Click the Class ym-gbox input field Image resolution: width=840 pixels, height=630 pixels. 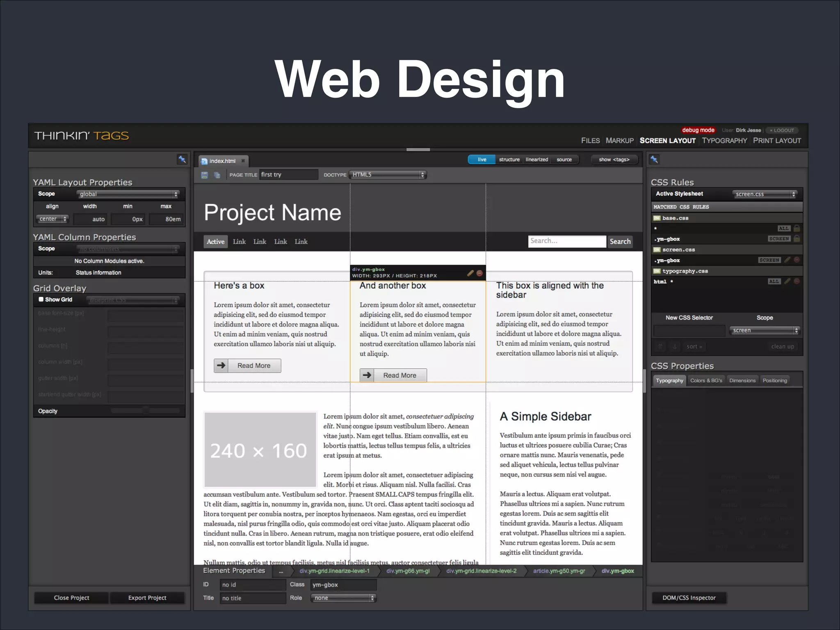coord(343,585)
